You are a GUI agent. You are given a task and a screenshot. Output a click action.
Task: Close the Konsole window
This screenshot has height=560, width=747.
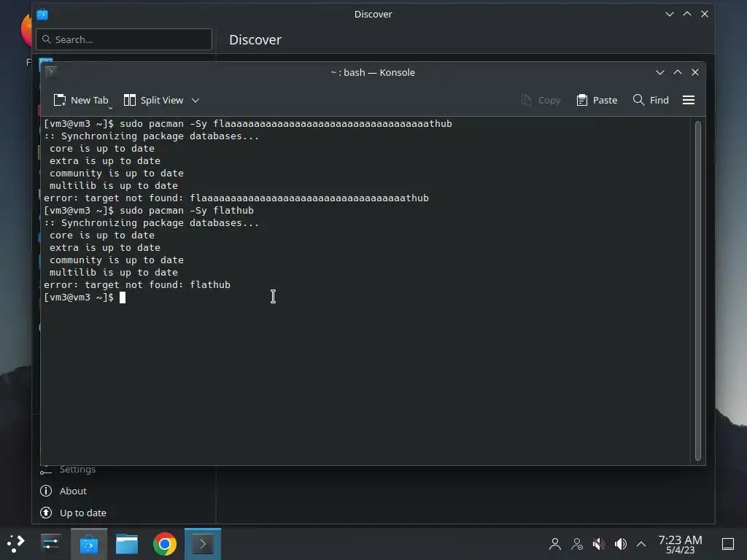pos(695,72)
